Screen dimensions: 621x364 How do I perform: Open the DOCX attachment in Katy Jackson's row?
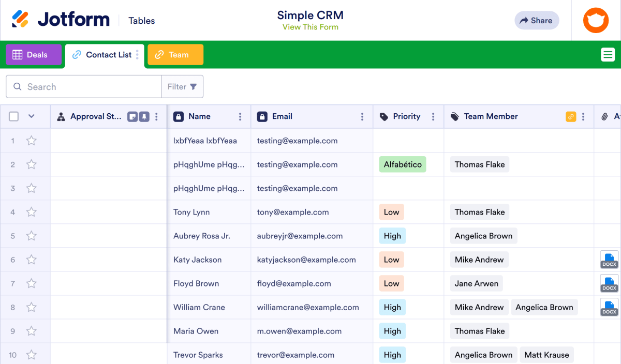609,260
